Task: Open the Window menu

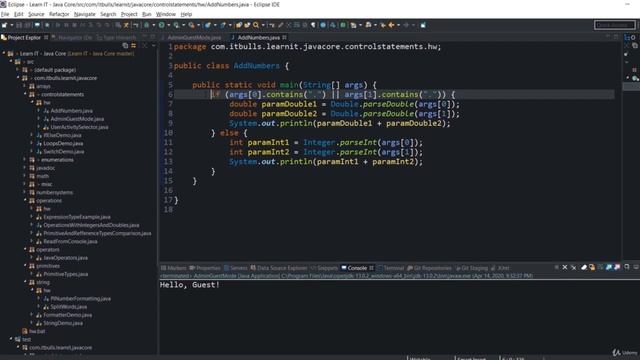Action: 166,14
